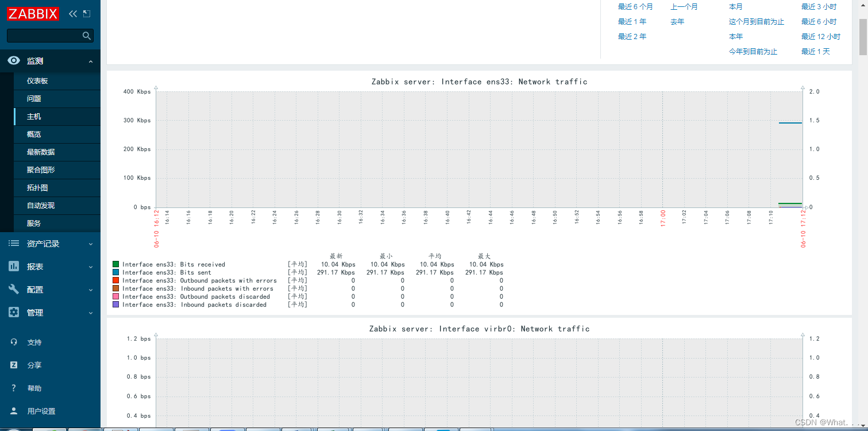Select time range 最近 2 年
The width and height of the screenshot is (868, 431).
(632, 37)
